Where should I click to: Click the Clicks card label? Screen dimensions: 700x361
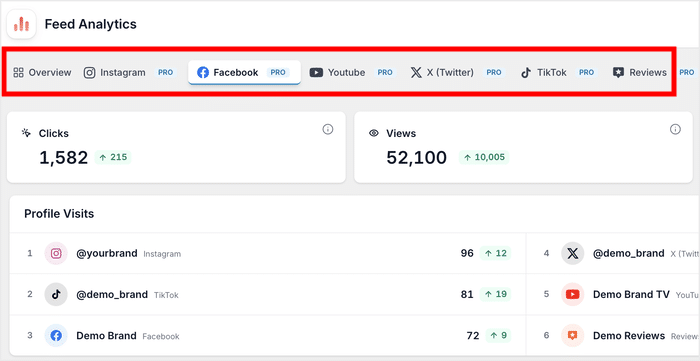point(54,133)
